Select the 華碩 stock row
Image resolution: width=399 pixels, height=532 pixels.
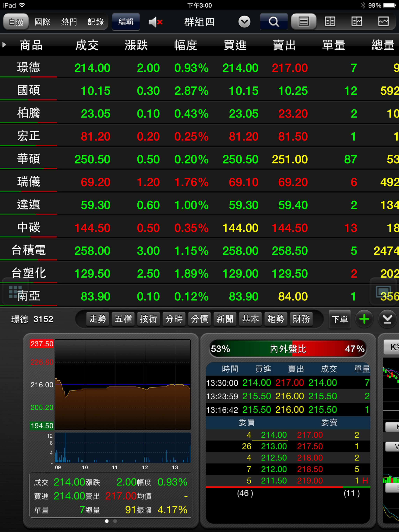tap(199, 159)
